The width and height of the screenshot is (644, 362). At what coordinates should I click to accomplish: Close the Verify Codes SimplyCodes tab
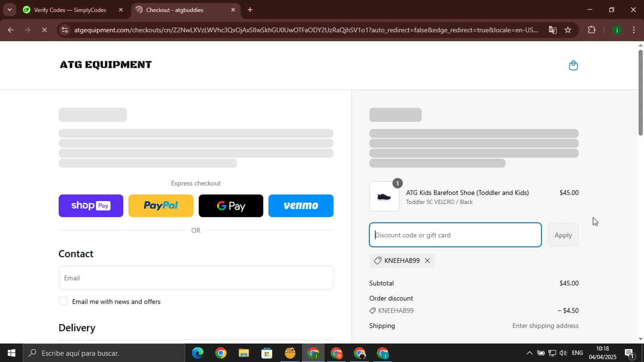(x=121, y=10)
